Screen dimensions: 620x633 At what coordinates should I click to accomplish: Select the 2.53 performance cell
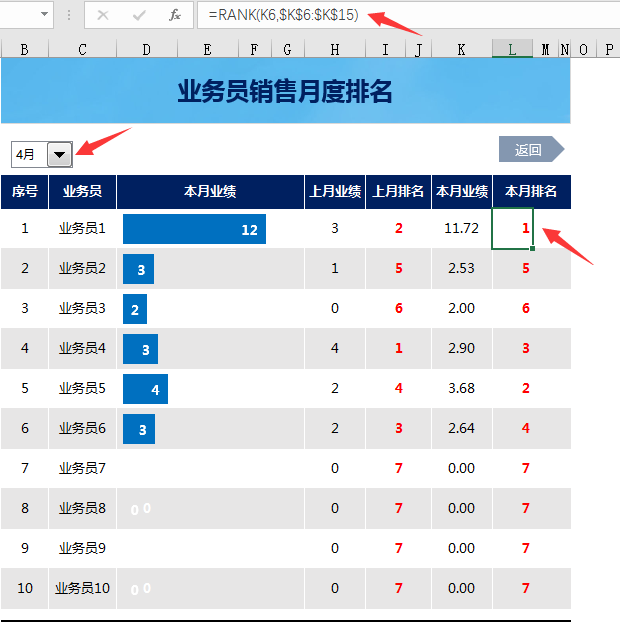pyautogui.click(x=462, y=268)
